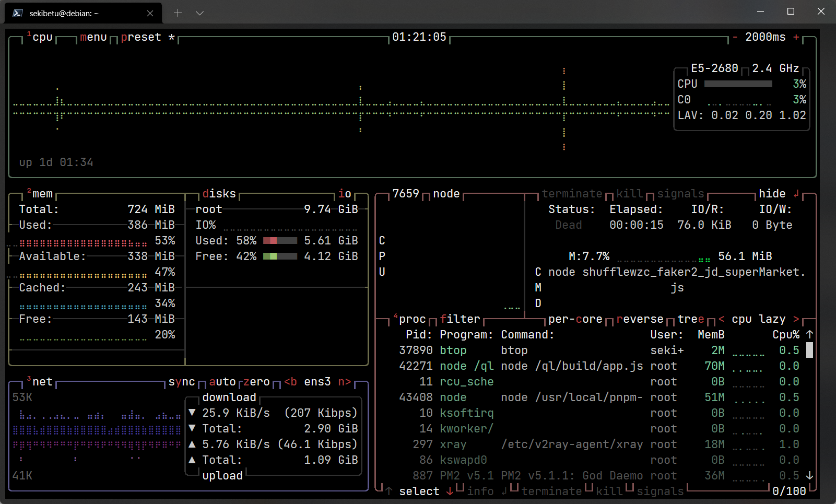
Task: Open a new Terminal tab with the plus icon
Action: pyautogui.click(x=178, y=12)
